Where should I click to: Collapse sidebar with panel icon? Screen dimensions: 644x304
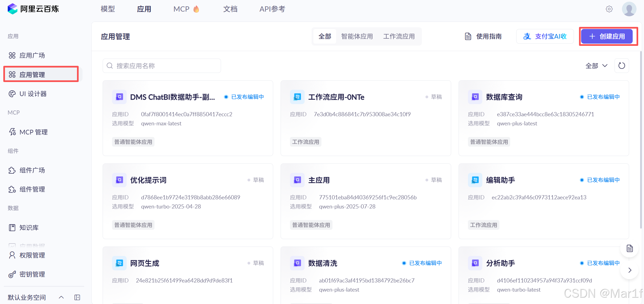(x=77, y=297)
